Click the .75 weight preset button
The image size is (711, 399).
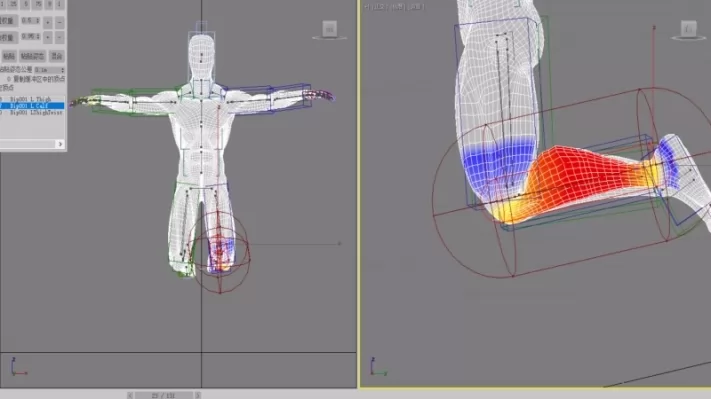coord(38,4)
